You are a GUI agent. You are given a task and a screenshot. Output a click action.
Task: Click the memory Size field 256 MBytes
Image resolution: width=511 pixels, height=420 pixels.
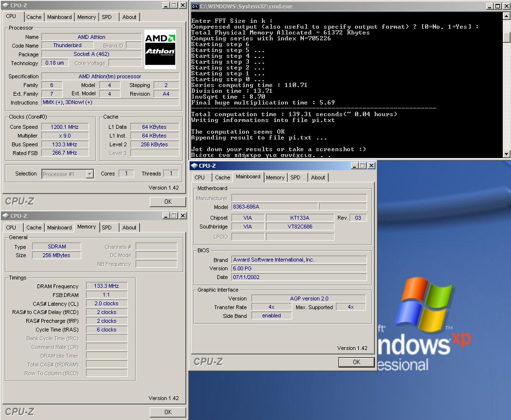57,256
